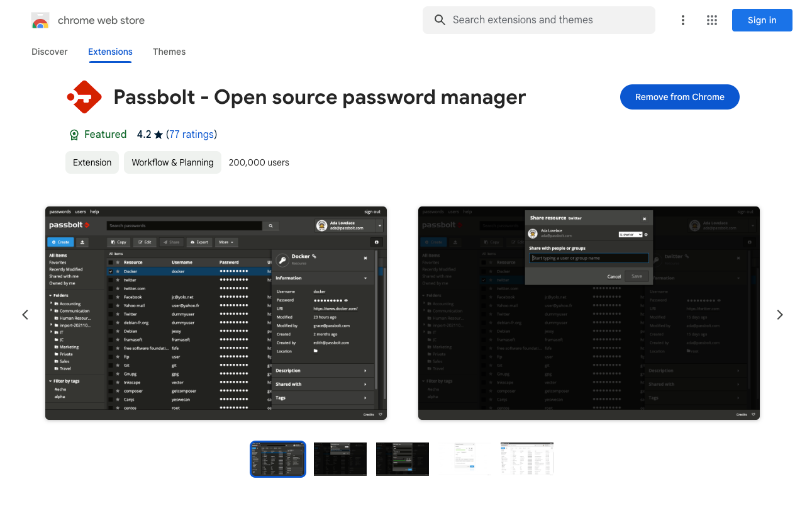
Task: Click the Chrome Web Store logo
Action: tap(40, 21)
